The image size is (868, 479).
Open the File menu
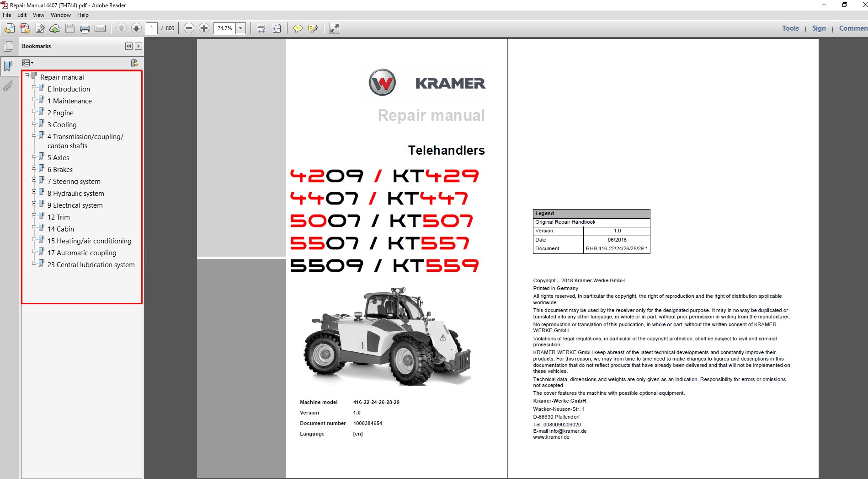point(7,15)
